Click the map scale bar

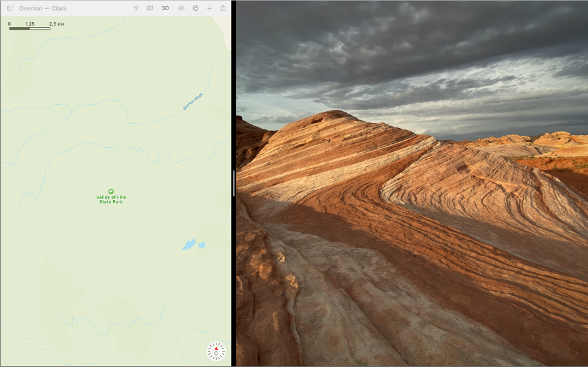[x=30, y=28]
